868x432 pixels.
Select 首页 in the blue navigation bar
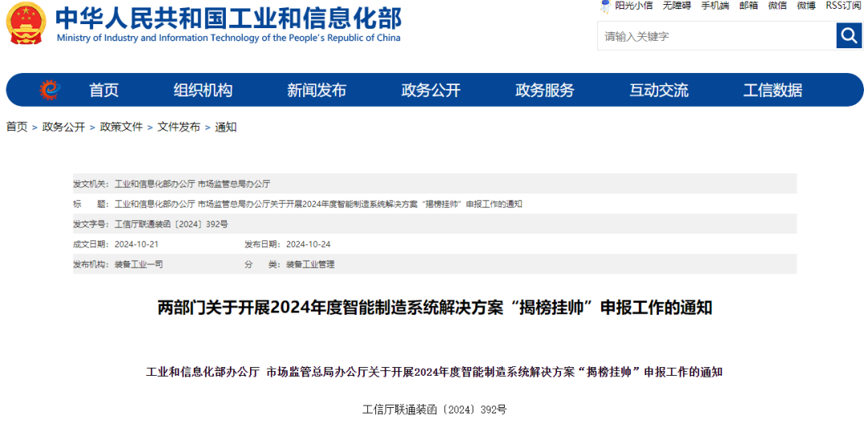104,91
